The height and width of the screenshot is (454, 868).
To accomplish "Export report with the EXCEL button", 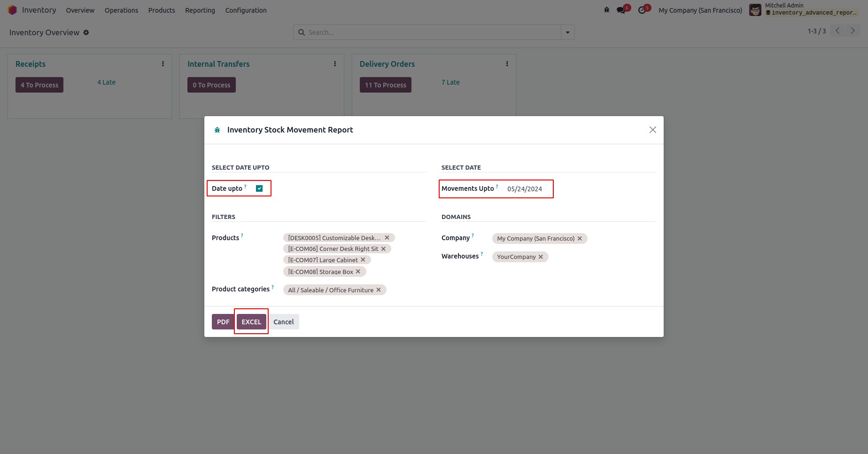I will pos(251,322).
